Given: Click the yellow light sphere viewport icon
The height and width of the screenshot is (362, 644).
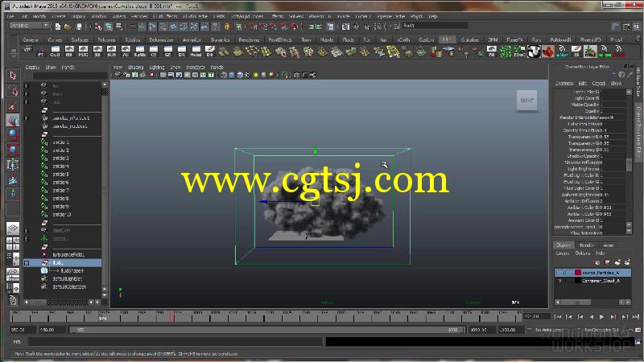Looking at the screenshot, I should pyautogui.click(x=255, y=75).
